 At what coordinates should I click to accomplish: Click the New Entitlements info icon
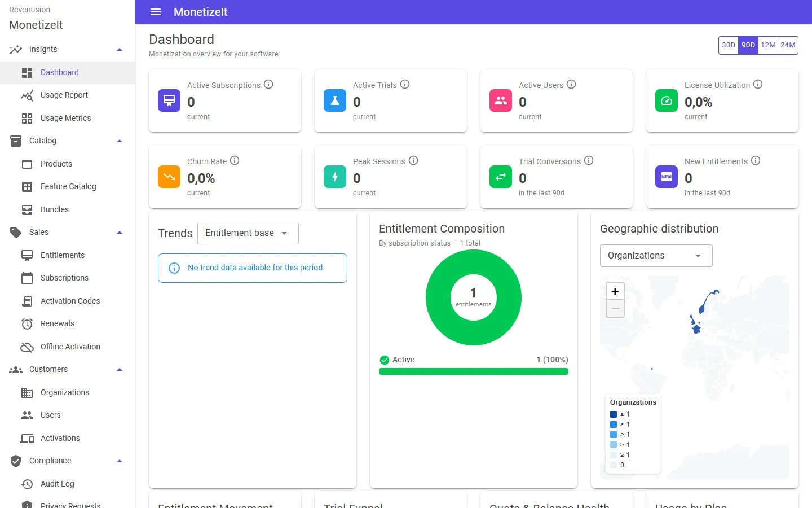[756, 160]
